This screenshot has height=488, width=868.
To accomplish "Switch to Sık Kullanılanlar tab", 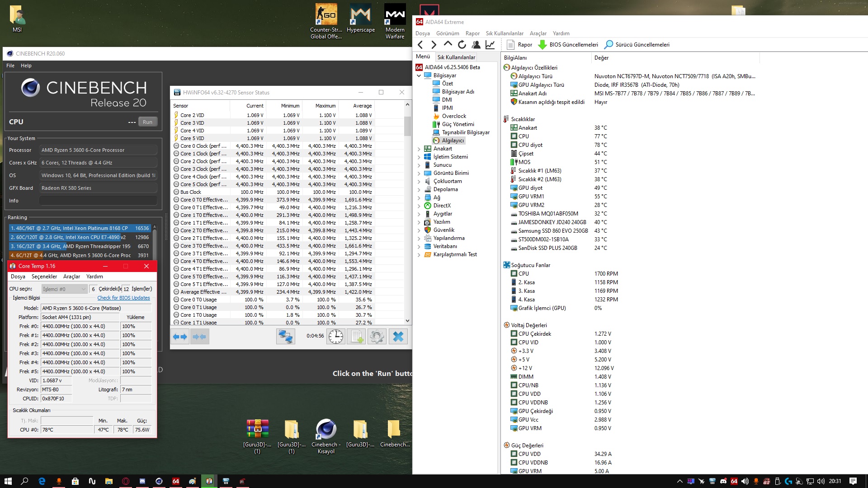I will (x=456, y=57).
